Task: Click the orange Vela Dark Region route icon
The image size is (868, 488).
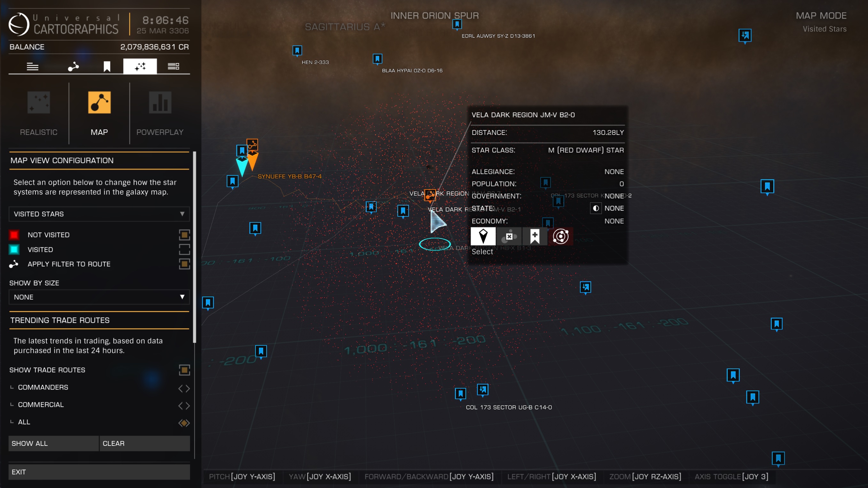Action: click(430, 195)
